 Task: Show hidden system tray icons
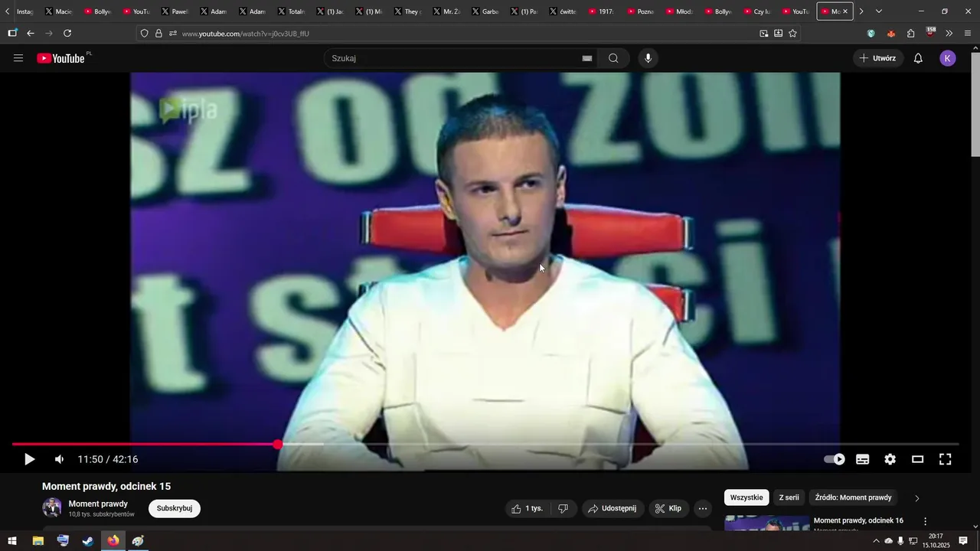[876, 541]
